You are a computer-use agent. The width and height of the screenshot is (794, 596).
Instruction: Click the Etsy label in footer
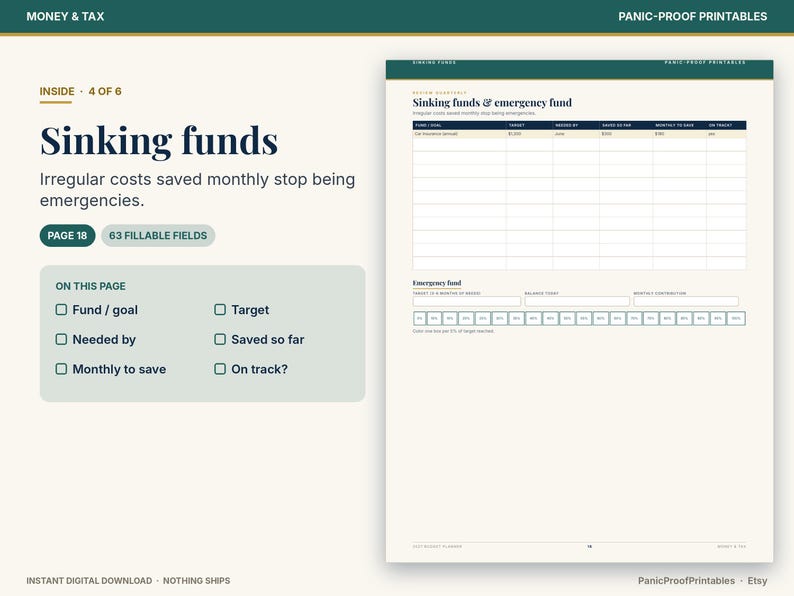[x=757, y=581]
